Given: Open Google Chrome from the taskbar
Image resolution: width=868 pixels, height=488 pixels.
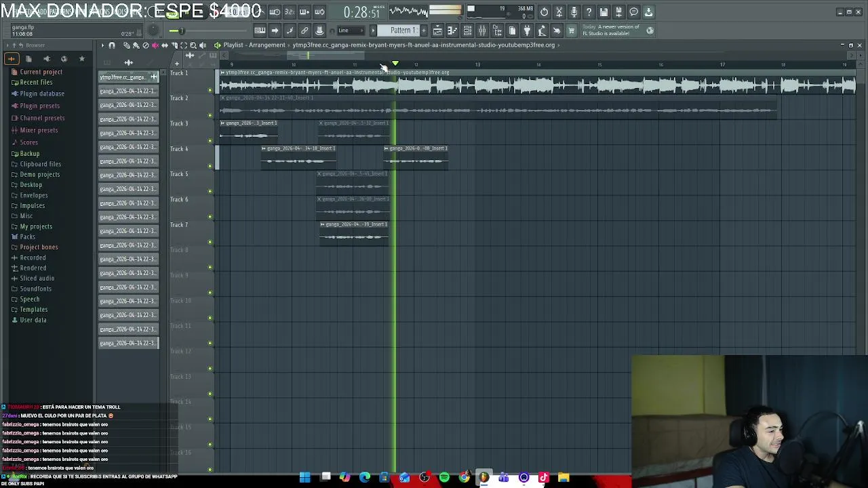Looking at the screenshot, I should point(464,478).
